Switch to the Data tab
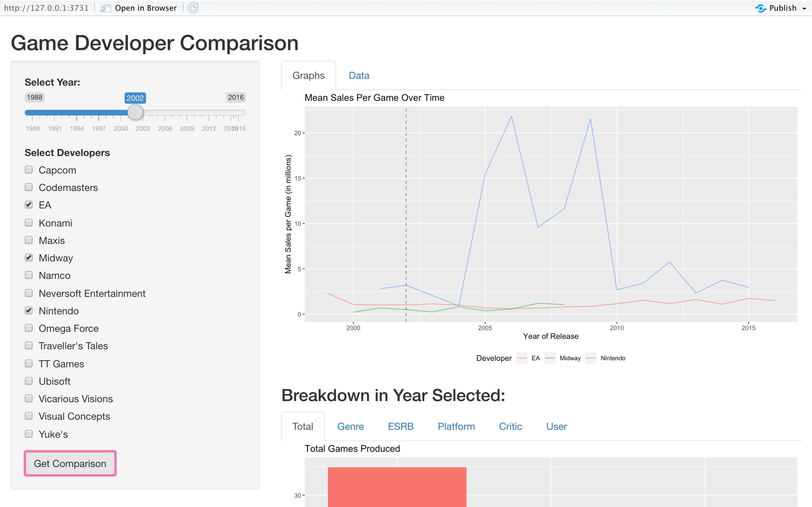Viewport: 812px width, 507px height. pyautogui.click(x=359, y=76)
